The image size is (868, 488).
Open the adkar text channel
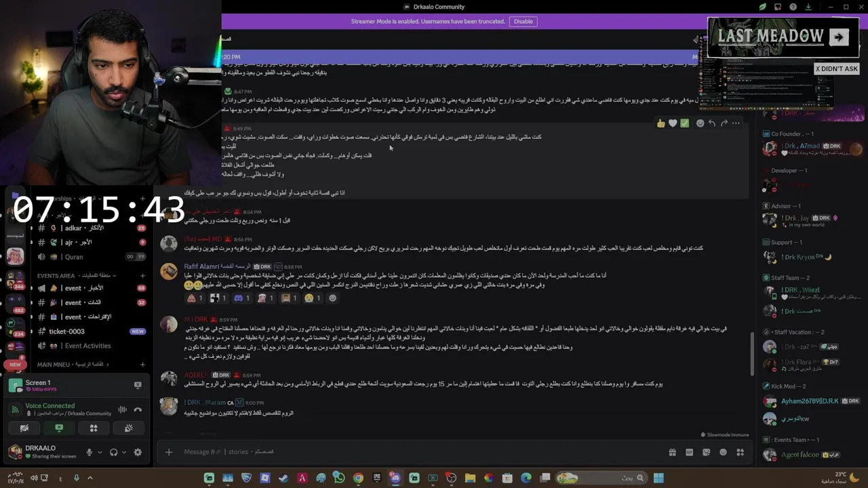[x=92, y=228]
